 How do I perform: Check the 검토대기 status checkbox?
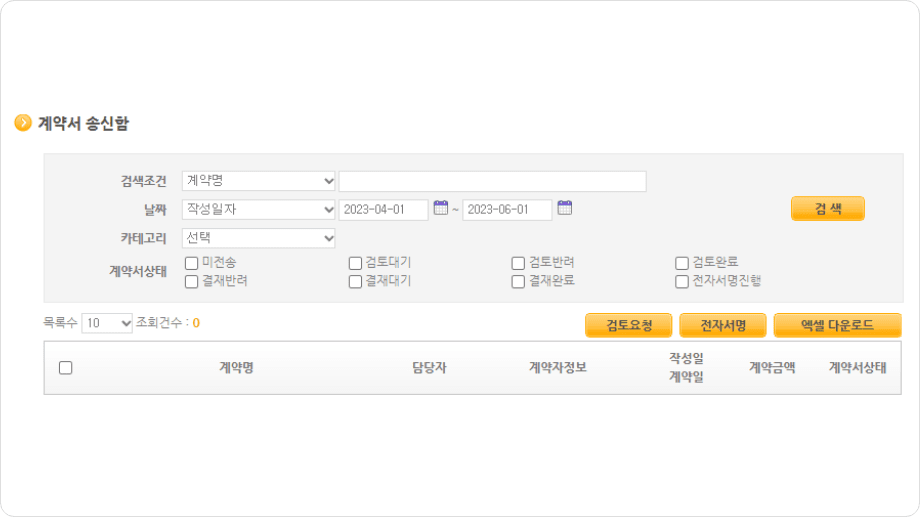click(355, 263)
